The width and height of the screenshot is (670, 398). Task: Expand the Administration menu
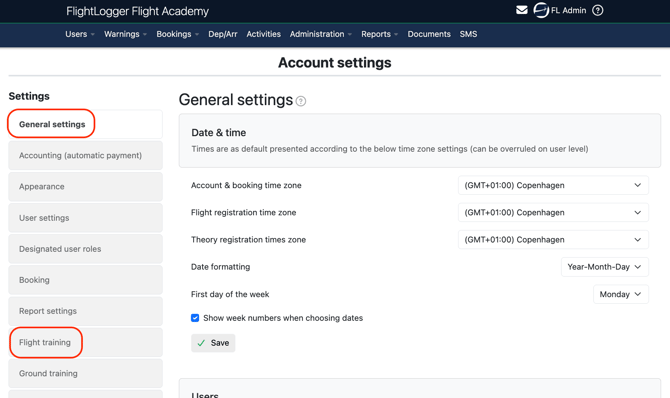320,34
